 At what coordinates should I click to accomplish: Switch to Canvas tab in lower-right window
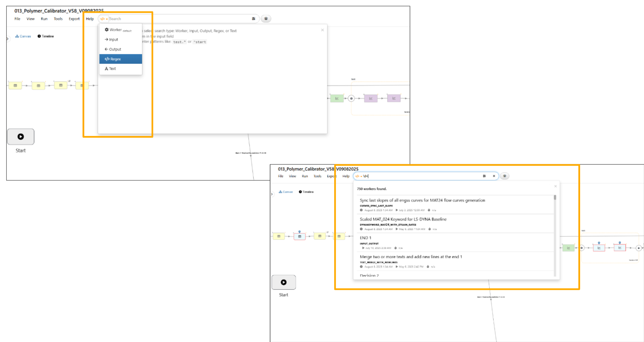(x=286, y=192)
